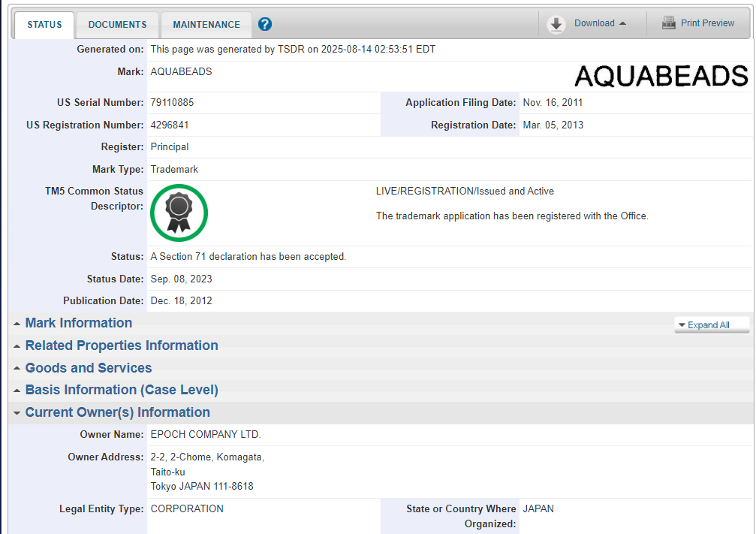Click the Registration Date Mar. 05, 2013
Viewport: 756px width, 534px height.
pos(553,125)
